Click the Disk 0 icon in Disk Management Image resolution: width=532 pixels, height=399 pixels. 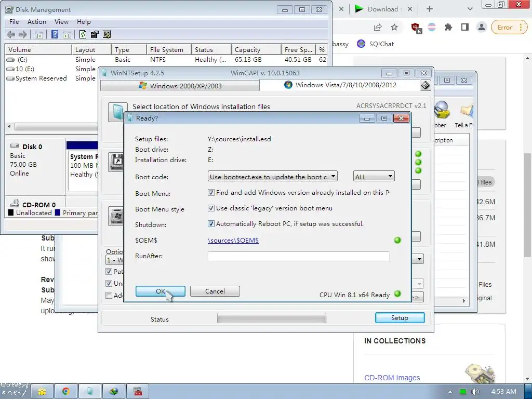(15, 146)
